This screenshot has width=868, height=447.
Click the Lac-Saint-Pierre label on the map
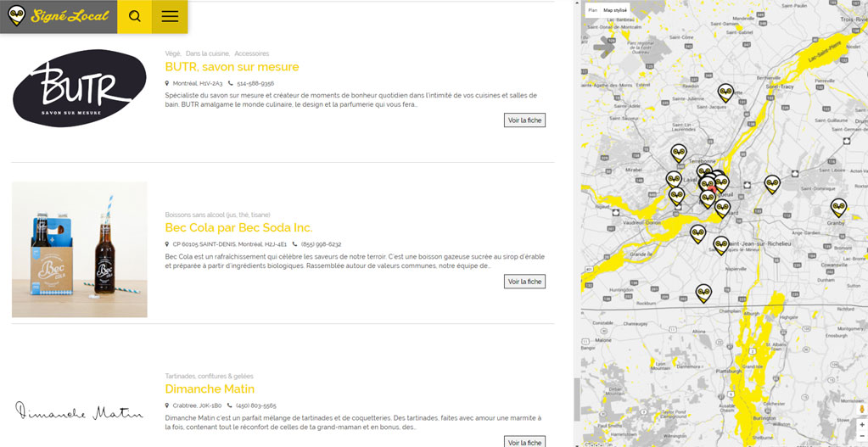[x=824, y=51]
